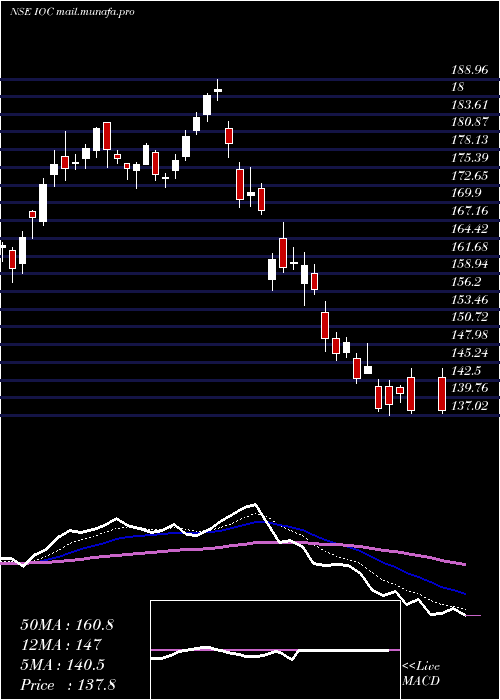Click the '<<Live MACD' label

(421, 674)
